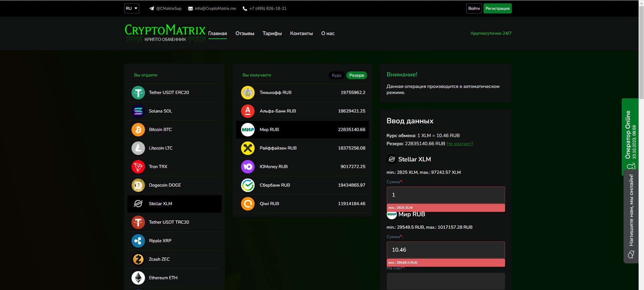The height and width of the screenshot is (290, 644).
Task: Open the Тарифы menu item
Action: point(272,33)
